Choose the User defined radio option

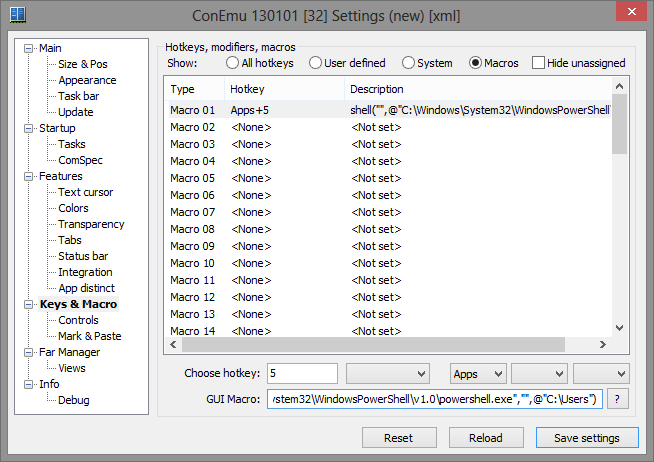tap(316, 63)
